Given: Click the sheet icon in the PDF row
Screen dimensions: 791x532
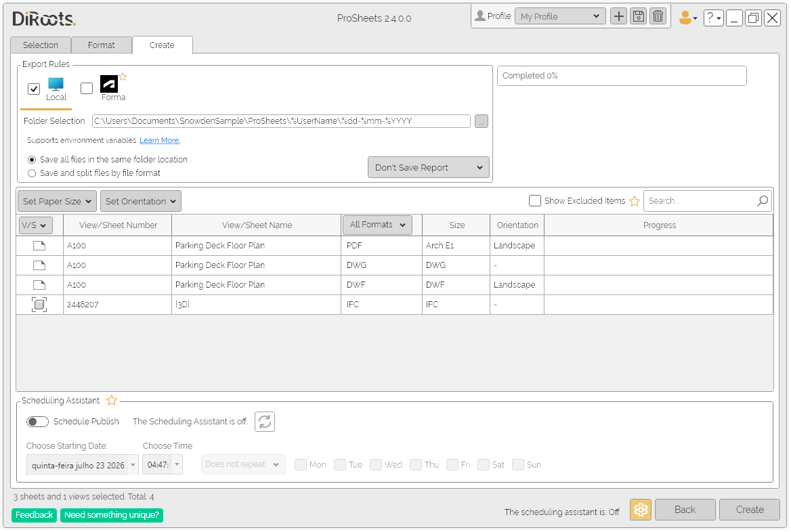Looking at the screenshot, I should 39,246.
